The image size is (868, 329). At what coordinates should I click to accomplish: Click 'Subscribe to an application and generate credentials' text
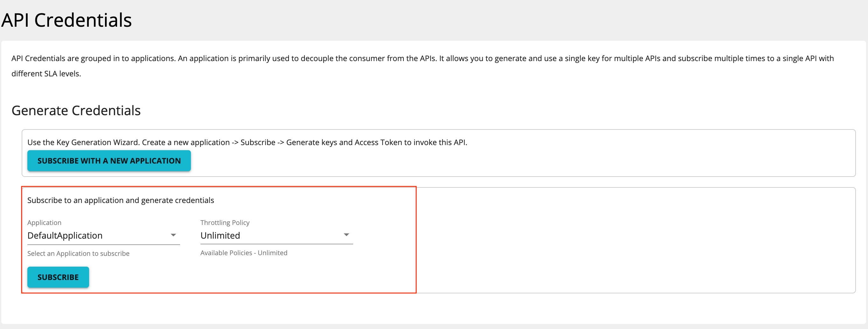[x=121, y=200]
